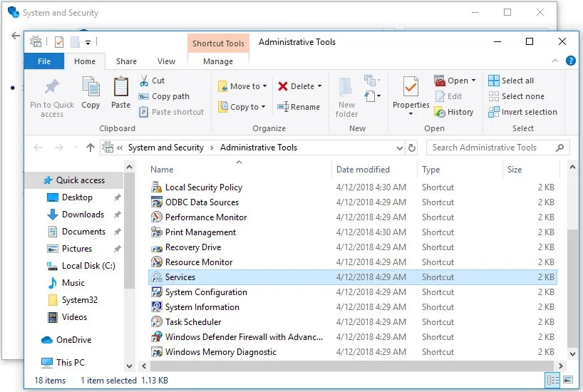Screen dimensions: 583x392
Task: Collapse the ribbon with the chevron arrow
Action: [x=555, y=61]
